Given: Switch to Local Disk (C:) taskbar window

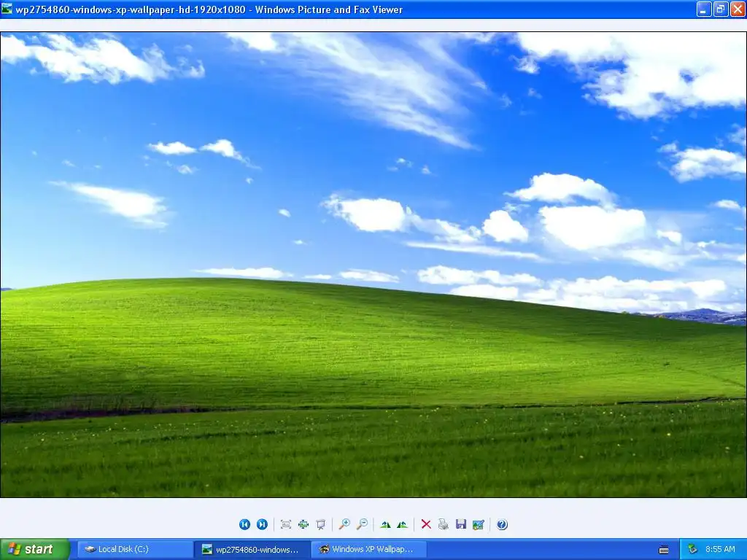Looking at the screenshot, I should pyautogui.click(x=135, y=549).
